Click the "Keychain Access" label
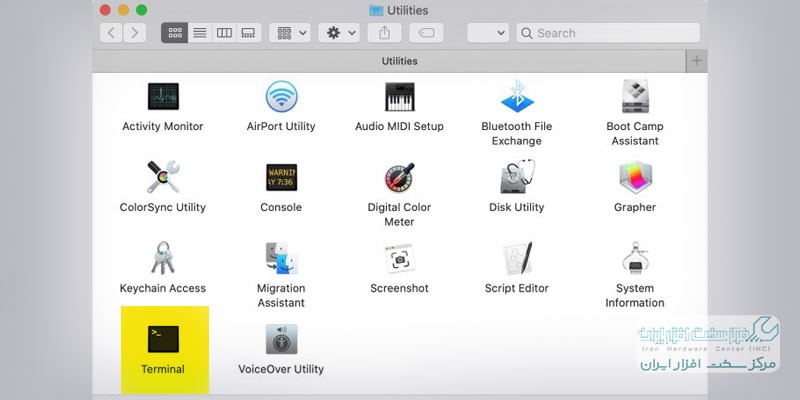This screenshot has height=400, width=800. tap(163, 289)
